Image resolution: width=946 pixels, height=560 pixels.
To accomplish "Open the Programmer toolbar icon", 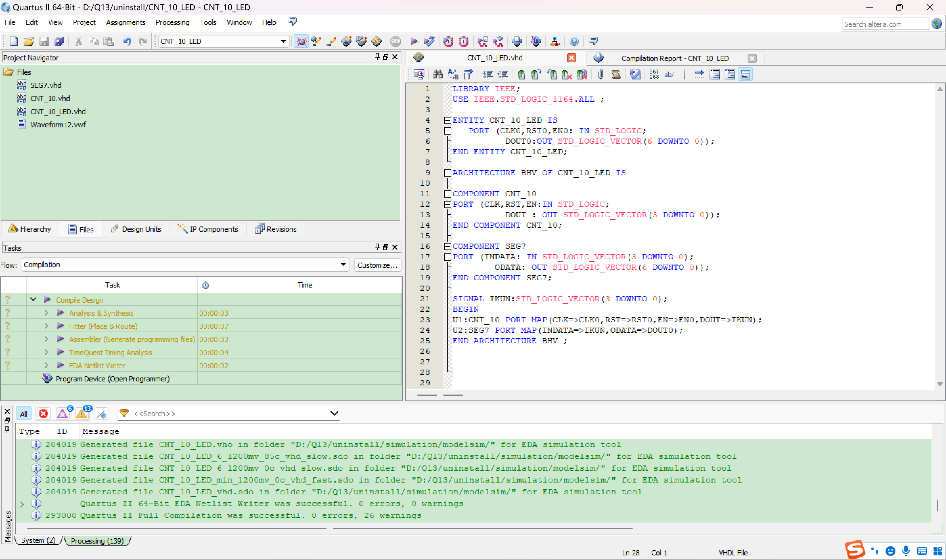I will point(536,41).
